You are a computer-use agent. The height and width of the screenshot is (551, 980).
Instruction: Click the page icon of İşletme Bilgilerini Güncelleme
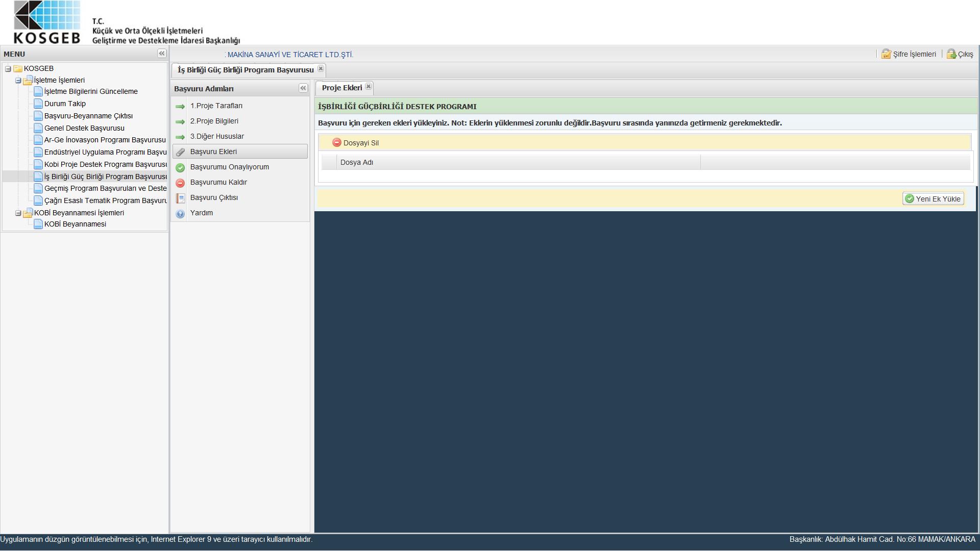tap(38, 91)
